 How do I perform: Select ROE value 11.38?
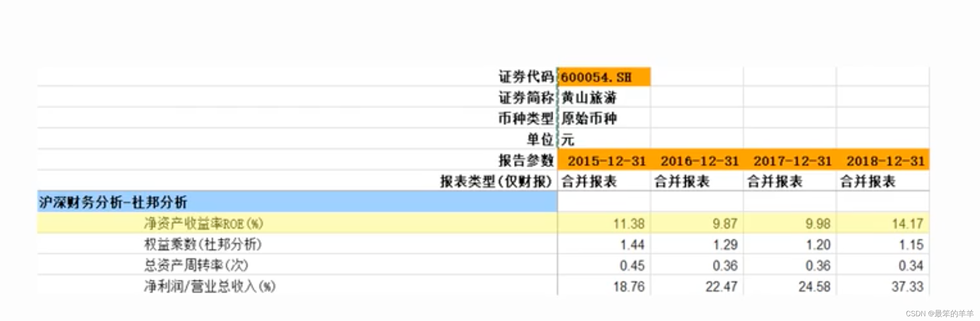tap(629, 224)
